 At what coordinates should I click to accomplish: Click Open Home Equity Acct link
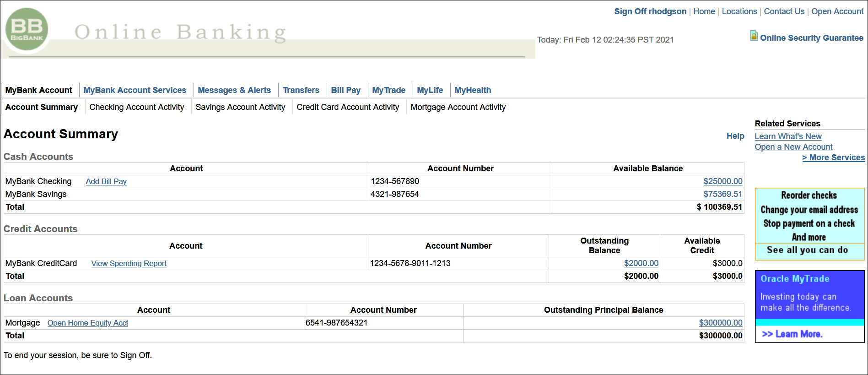(87, 323)
